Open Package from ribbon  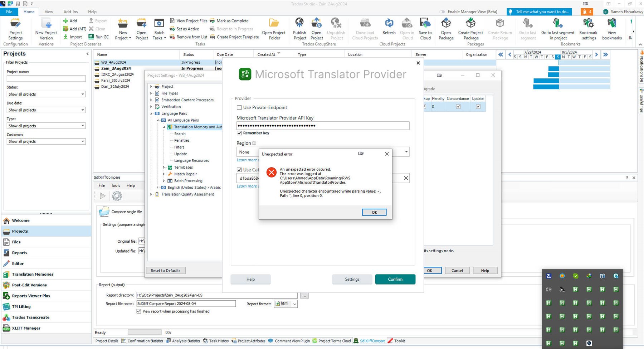tap(446, 29)
